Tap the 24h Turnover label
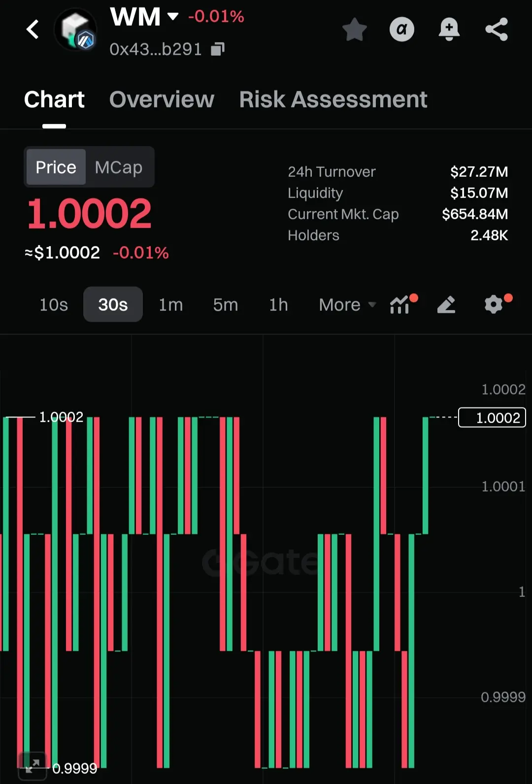532x784 pixels. pos(332,172)
